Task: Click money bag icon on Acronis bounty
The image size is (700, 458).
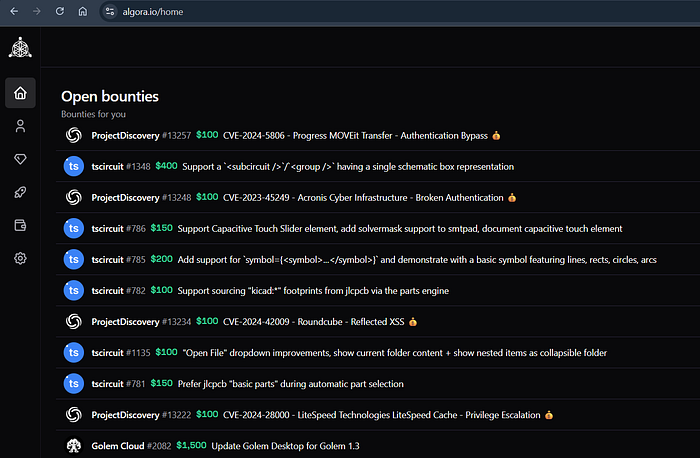Action: tap(512, 197)
